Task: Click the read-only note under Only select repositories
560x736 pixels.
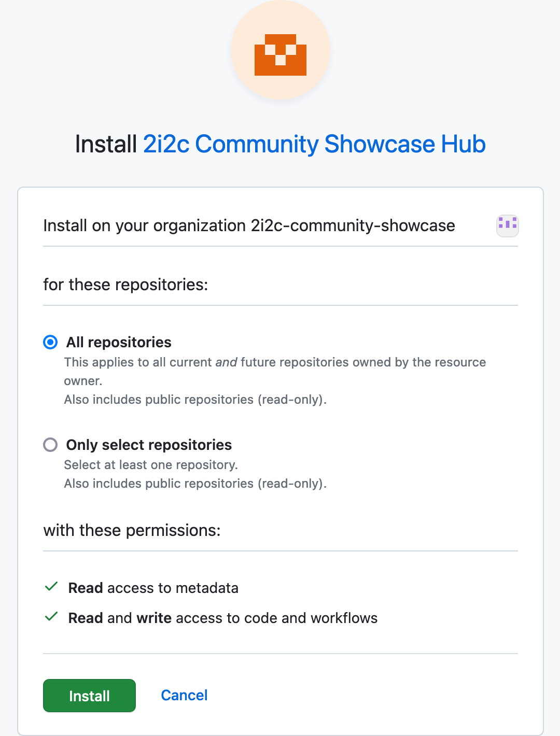Action: [195, 484]
